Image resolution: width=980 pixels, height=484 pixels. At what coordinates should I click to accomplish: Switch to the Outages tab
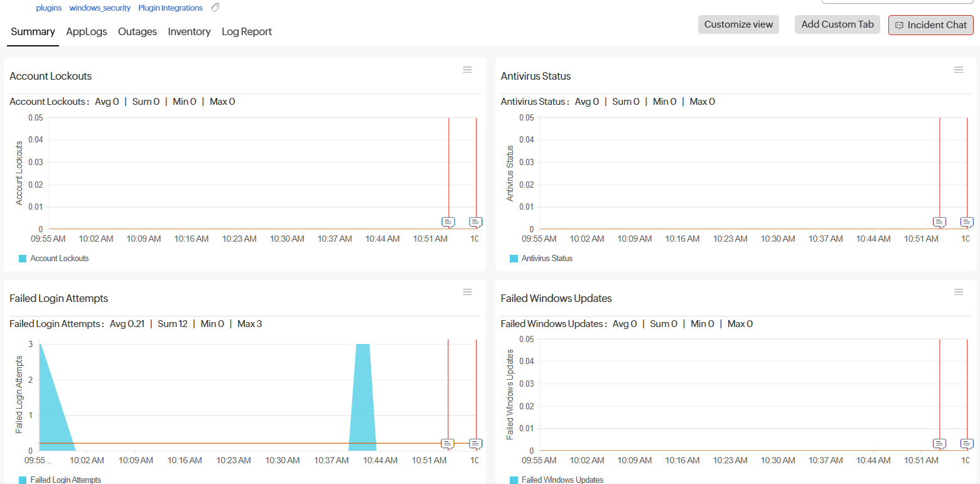click(x=137, y=31)
